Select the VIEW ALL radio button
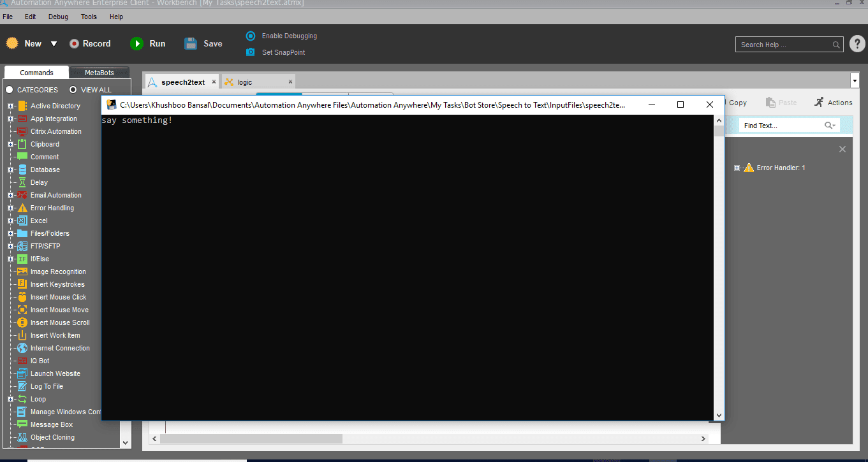 pos(73,90)
